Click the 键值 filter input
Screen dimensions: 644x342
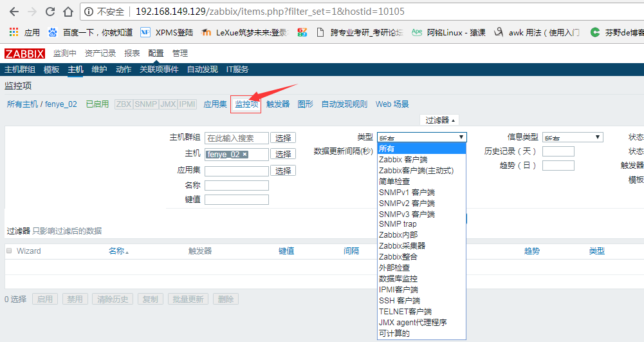point(237,200)
